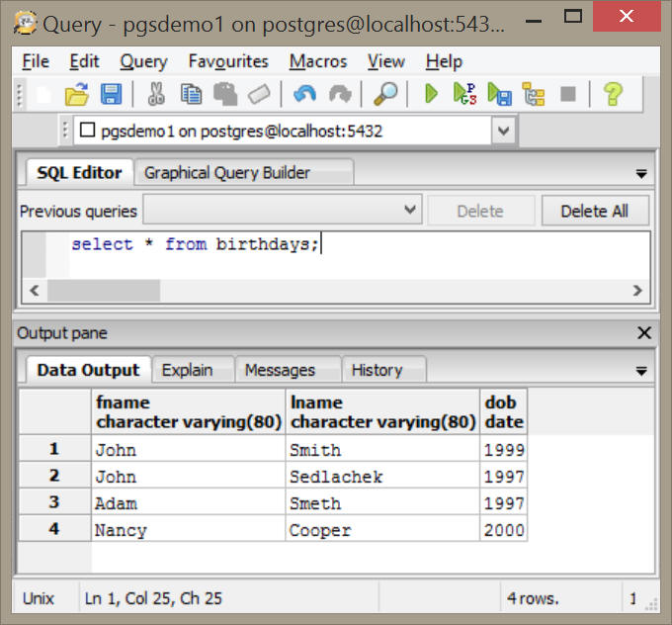
Task: Click the Smeth cell
Action: pos(382,502)
